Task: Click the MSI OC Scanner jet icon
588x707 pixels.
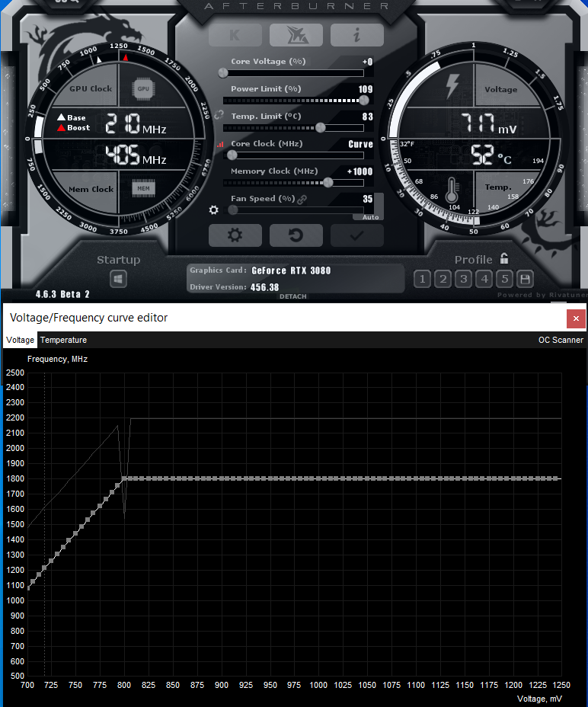Action: pos(296,35)
